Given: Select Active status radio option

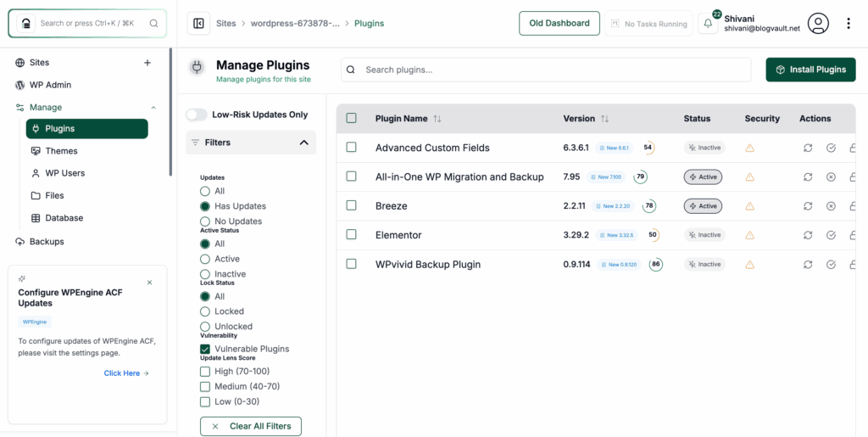Looking at the screenshot, I should click(x=205, y=259).
